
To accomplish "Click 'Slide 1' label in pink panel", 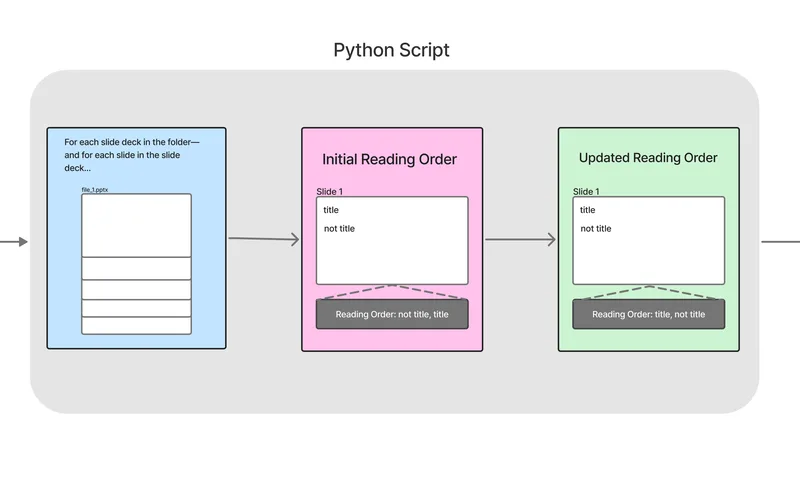I will (x=330, y=191).
